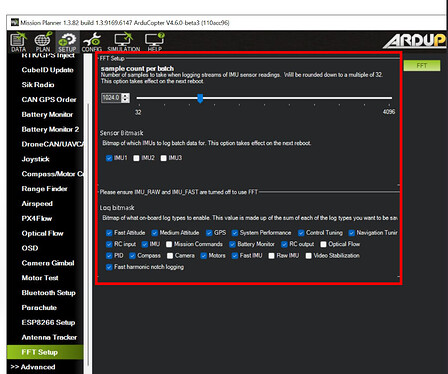Click the Mission Planner title bar icon
This screenshot has width=448, height=374.
(15, 22)
